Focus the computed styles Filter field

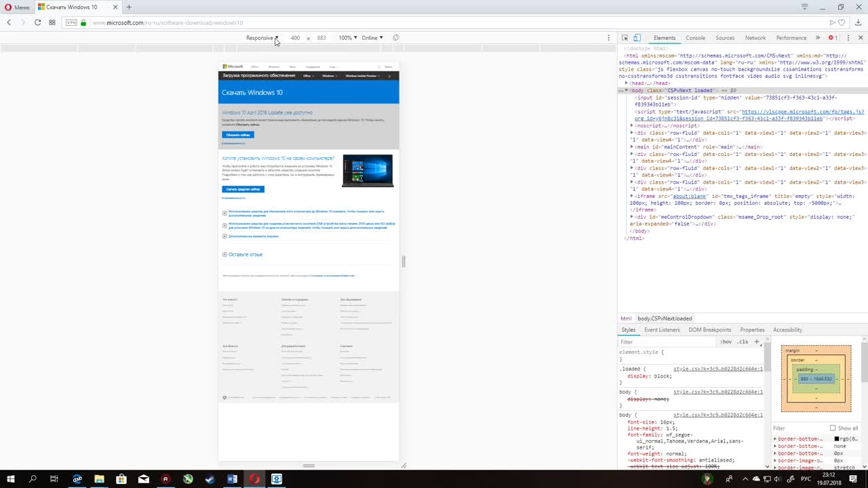(799, 428)
